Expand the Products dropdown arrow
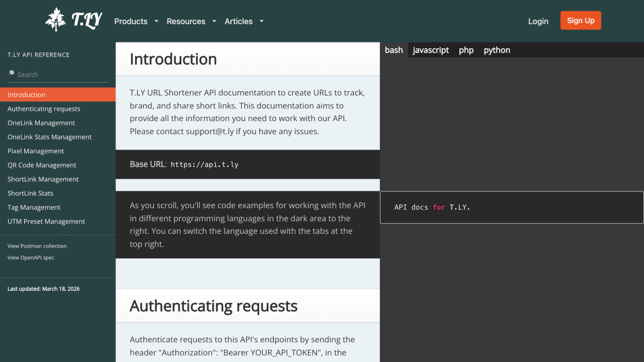 click(x=156, y=21)
